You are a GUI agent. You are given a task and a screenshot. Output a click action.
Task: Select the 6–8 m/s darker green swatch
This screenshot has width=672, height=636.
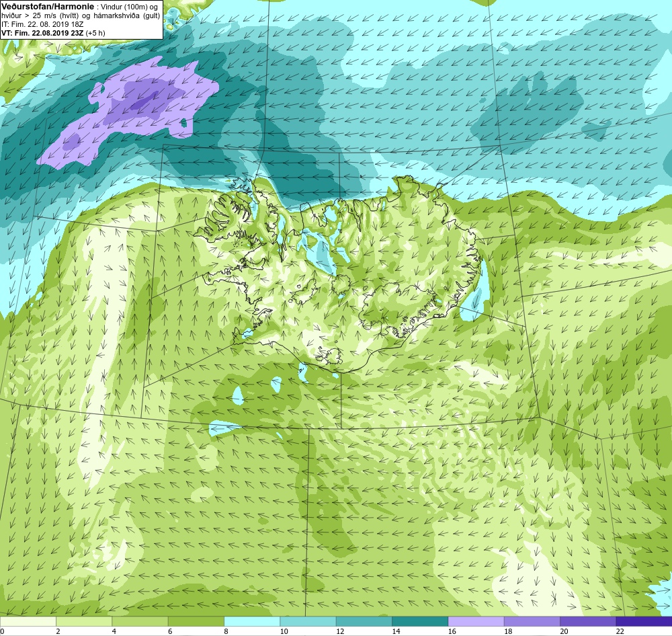pos(196,621)
